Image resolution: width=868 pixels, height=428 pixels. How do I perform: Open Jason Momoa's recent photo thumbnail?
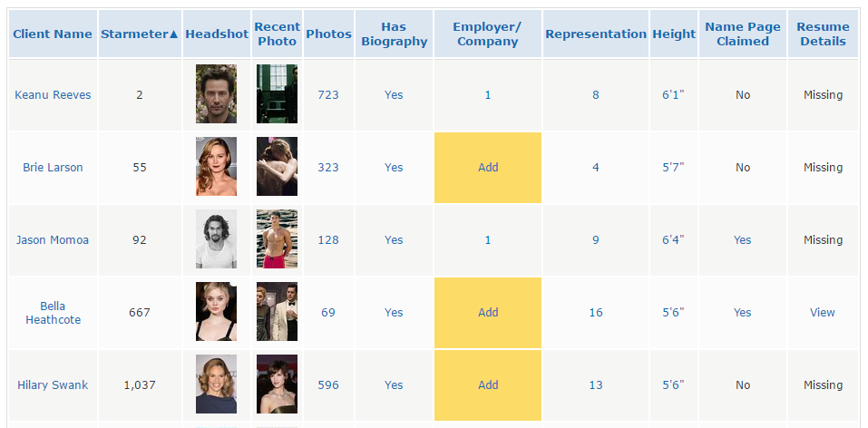(277, 239)
